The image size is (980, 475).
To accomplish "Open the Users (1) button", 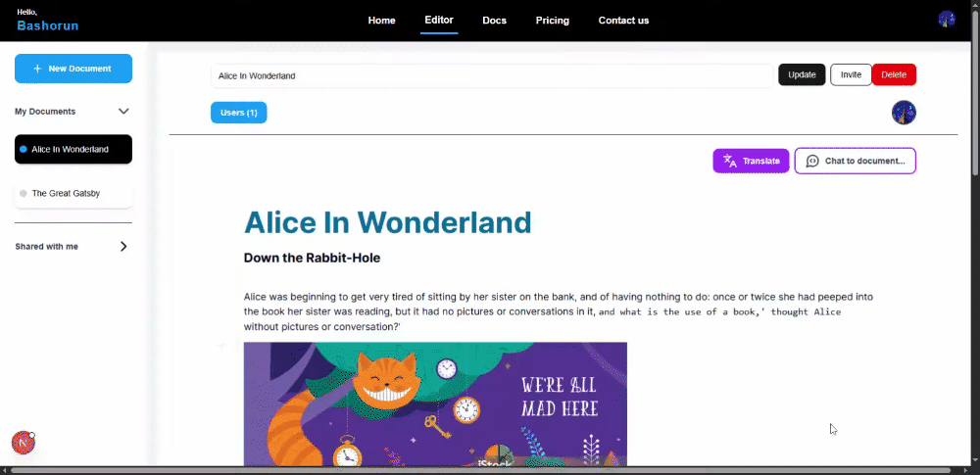I will (239, 113).
